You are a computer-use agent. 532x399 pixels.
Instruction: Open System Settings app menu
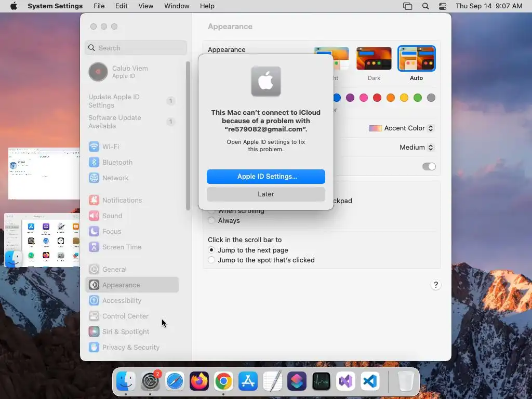55,6
